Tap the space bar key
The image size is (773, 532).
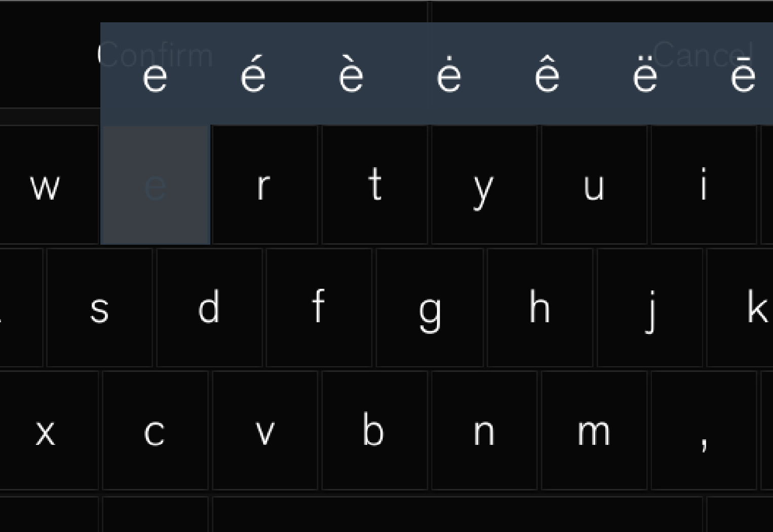coord(457,514)
